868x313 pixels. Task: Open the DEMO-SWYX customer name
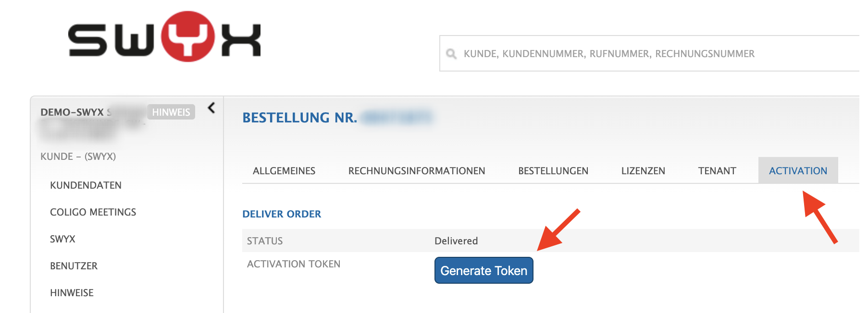pyautogui.click(x=72, y=112)
